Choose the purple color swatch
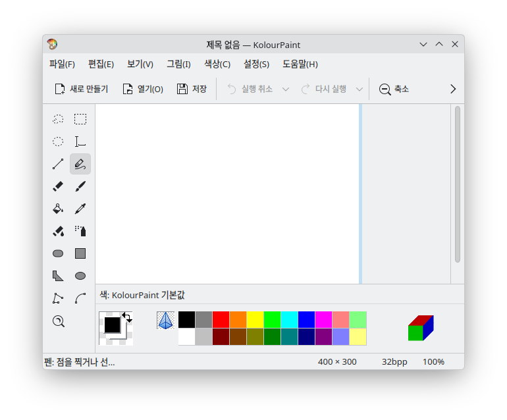The width and height of the screenshot is (507, 420). point(324,337)
